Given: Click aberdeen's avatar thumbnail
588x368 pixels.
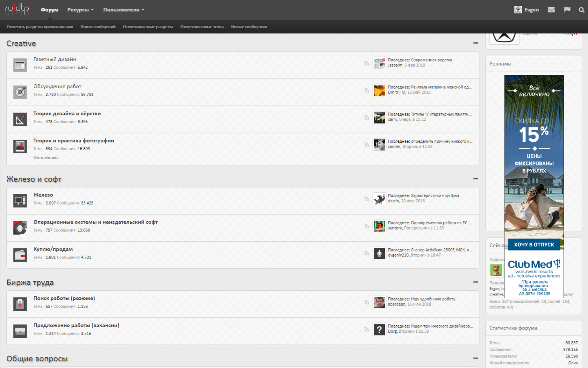Looking at the screenshot, I should [379, 302].
